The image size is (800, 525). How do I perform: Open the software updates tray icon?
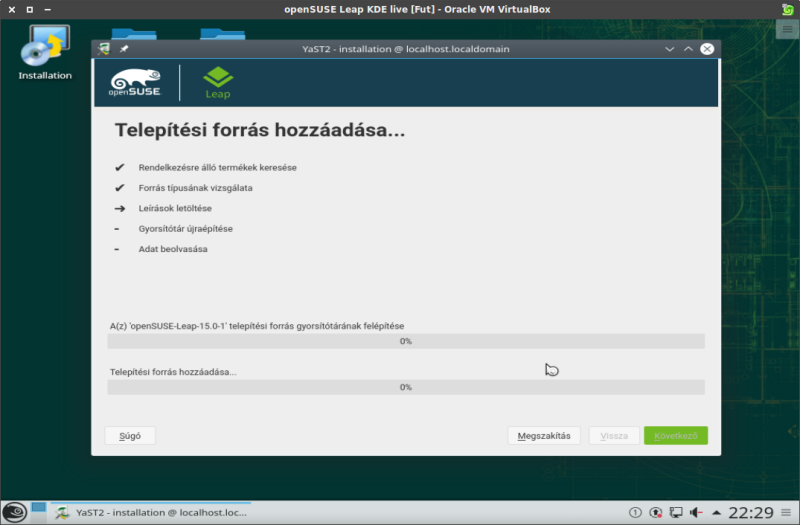click(656, 512)
